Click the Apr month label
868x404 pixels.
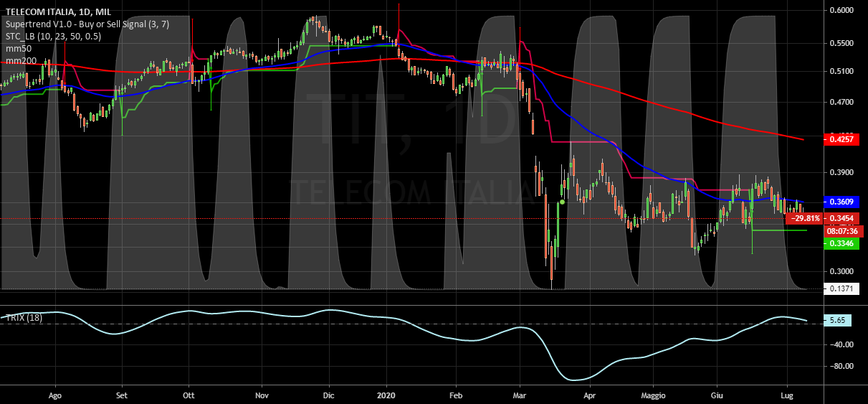tap(590, 395)
